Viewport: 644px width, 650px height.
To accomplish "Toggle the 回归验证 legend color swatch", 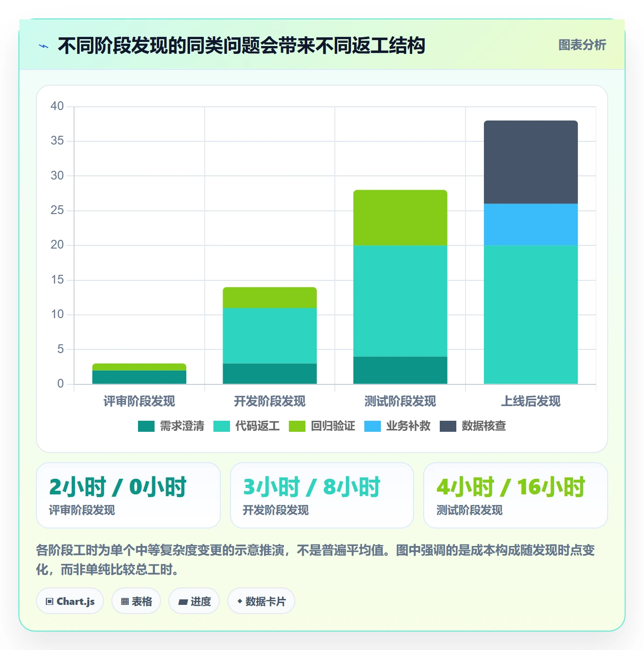I will point(297,426).
